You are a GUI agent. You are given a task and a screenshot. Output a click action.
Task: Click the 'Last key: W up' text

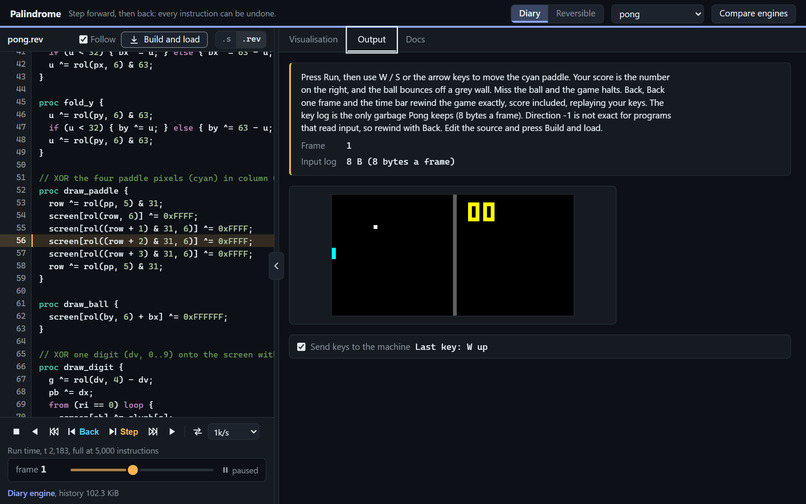[451, 347]
